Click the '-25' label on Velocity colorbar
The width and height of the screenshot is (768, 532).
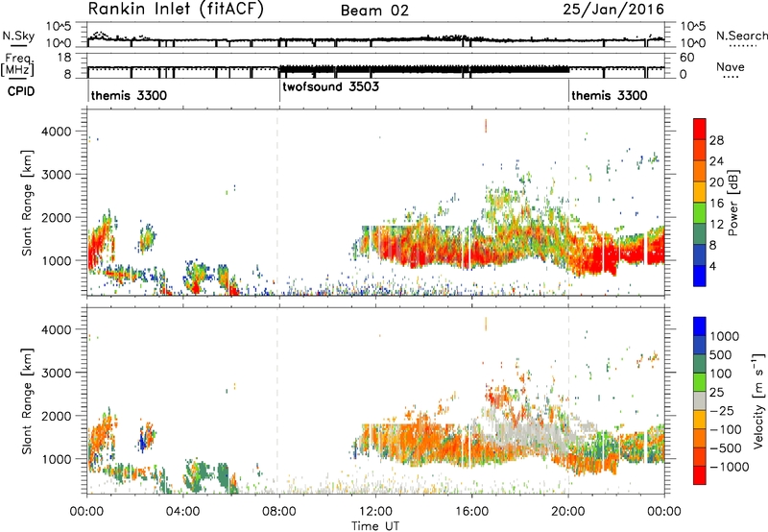click(721, 411)
